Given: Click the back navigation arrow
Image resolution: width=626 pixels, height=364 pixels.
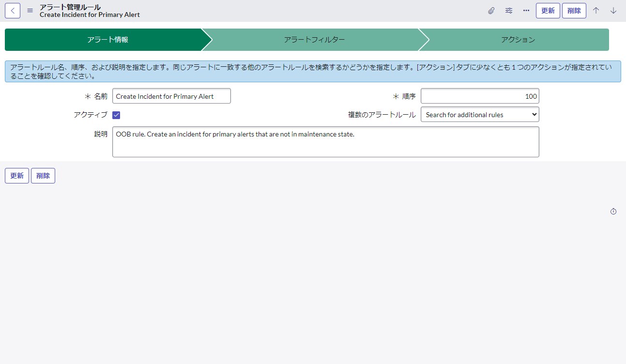Looking at the screenshot, I should [x=12, y=10].
